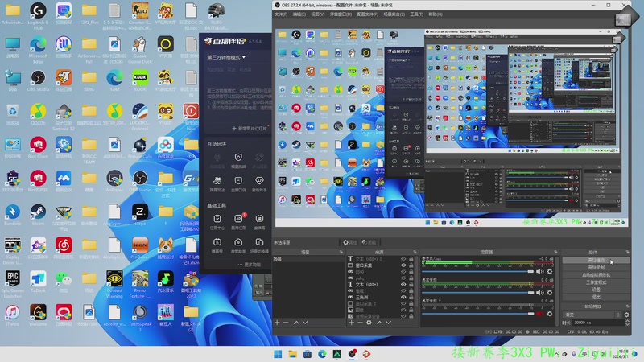Screen dimensions: 644x362
Task: Open 粉丝助手 icon in 直播伴侣
Action: point(259,184)
